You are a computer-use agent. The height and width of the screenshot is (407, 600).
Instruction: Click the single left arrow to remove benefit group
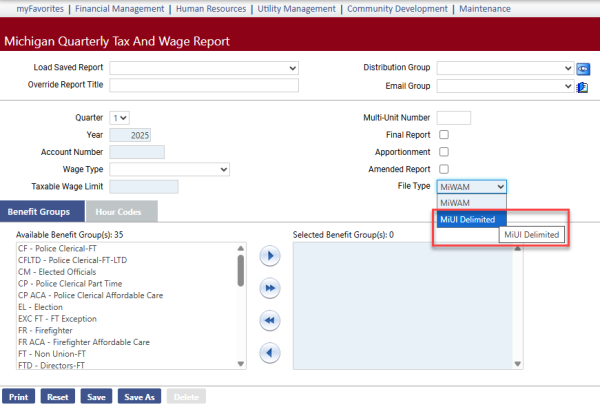tap(269, 352)
